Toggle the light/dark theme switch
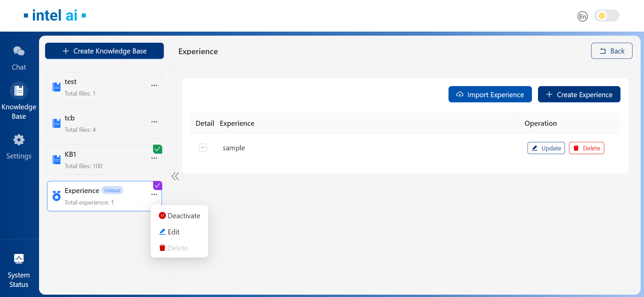 point(606,16)
